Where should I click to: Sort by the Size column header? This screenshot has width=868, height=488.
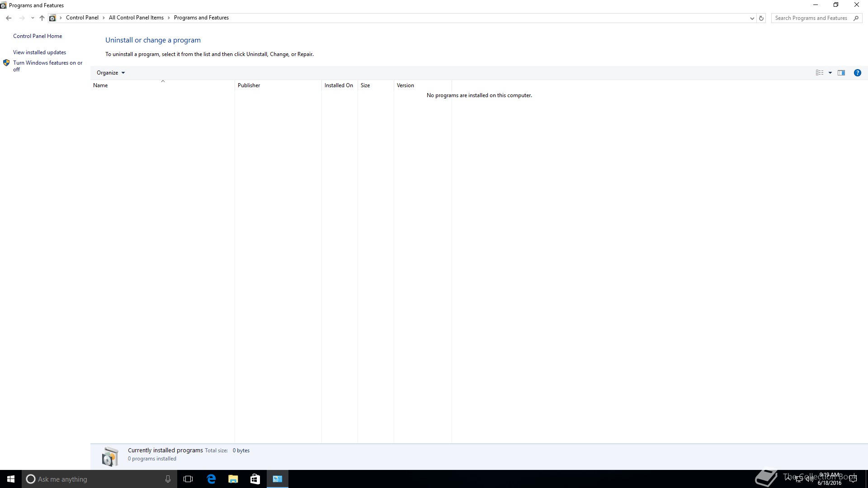pos(376,85)
